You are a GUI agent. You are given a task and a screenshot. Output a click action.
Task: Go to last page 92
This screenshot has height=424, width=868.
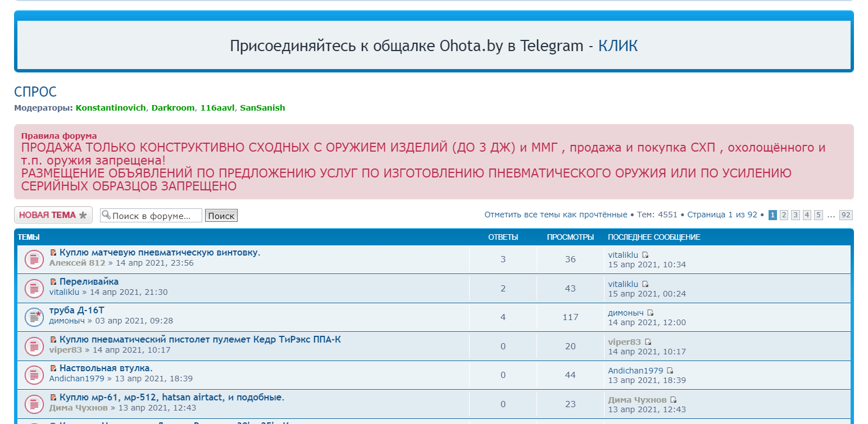coord(846,215)
